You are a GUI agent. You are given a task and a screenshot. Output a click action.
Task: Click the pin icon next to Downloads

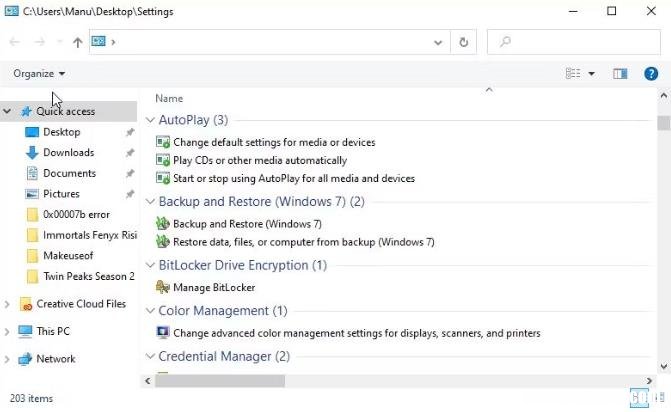[x=130, y=153]
